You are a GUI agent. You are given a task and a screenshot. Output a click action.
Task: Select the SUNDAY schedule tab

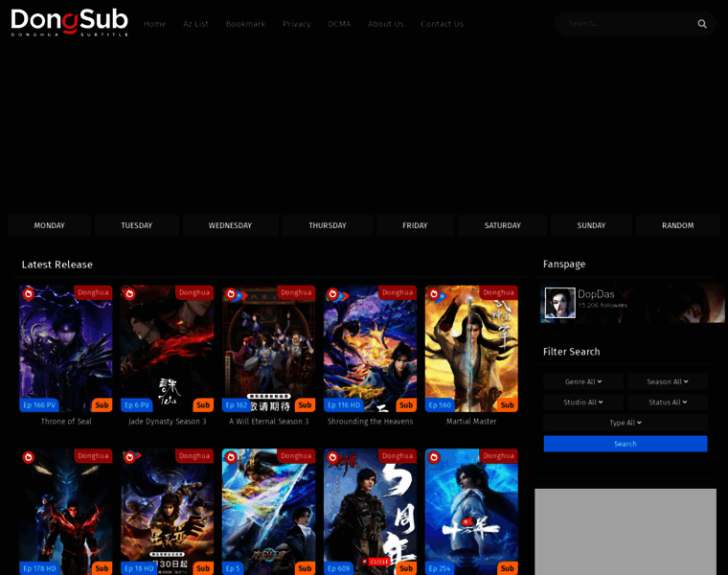pyautogui.click(x=591, y=226)
